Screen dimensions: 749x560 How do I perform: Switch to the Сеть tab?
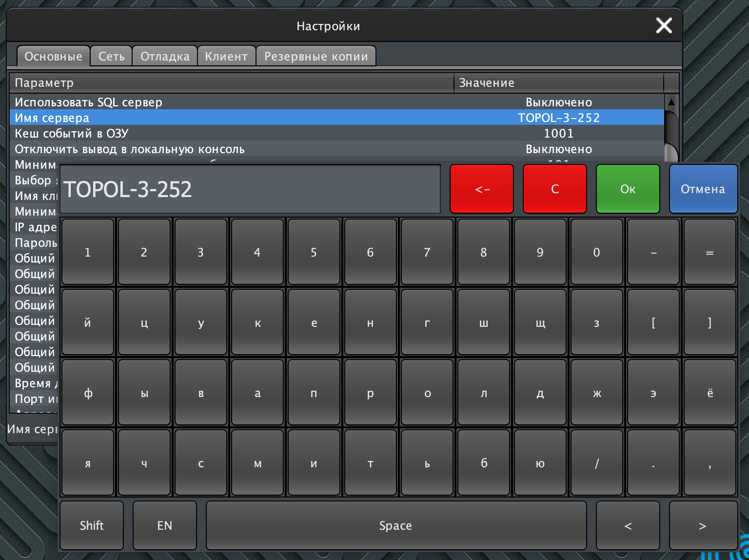(x=111, y=56)
